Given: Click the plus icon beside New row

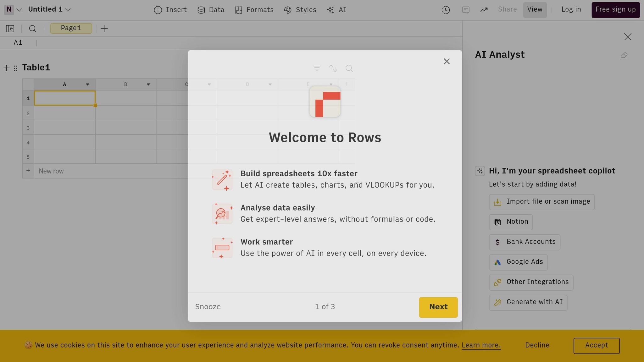Looking at the screenshot, I should pos(28,171).
